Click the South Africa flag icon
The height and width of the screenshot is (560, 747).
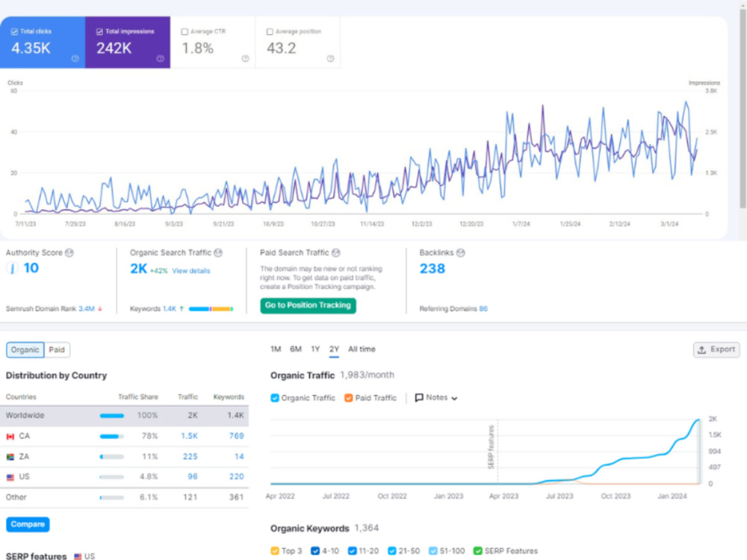click(10, 457)
